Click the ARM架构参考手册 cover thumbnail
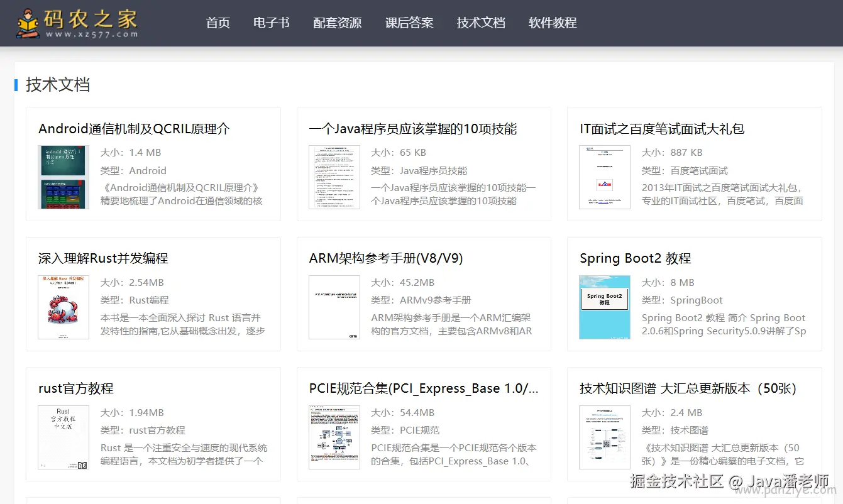 coord(334,307)
